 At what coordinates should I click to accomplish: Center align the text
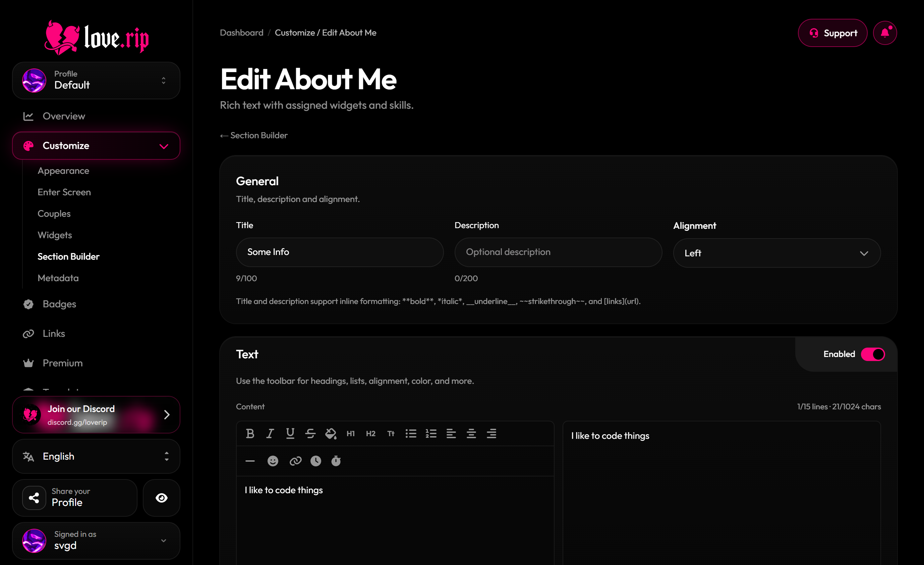click(471, 434)
